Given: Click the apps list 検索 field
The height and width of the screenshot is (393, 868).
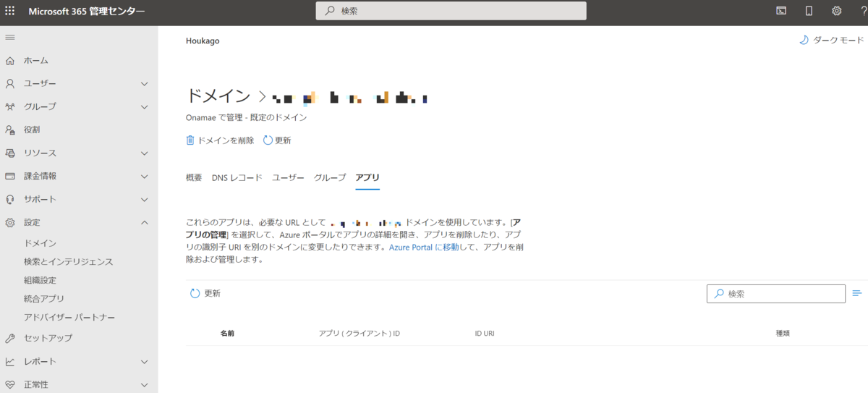Looking at the screenshot, I should [x=776, y=294].
